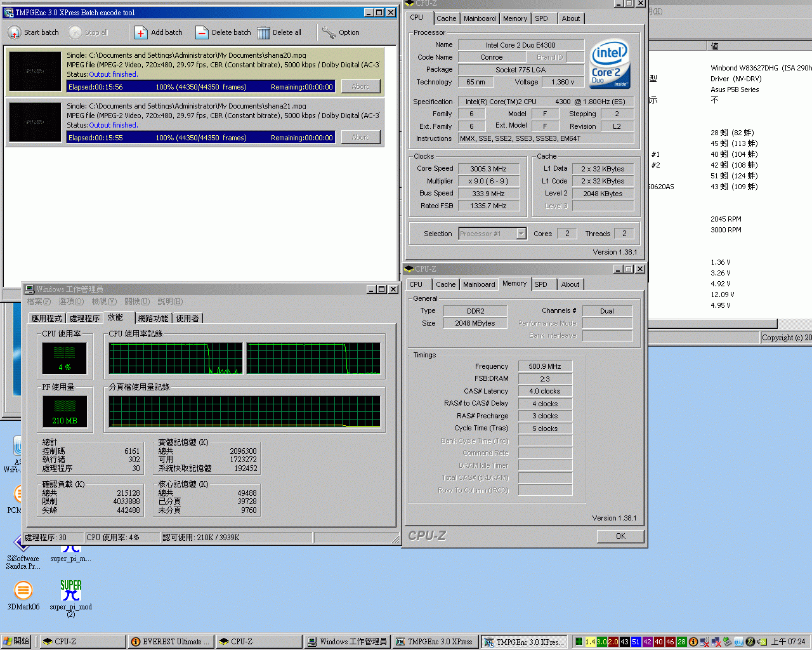Click the Name field Intel Core 2 Duo E4300

(521, 45)
